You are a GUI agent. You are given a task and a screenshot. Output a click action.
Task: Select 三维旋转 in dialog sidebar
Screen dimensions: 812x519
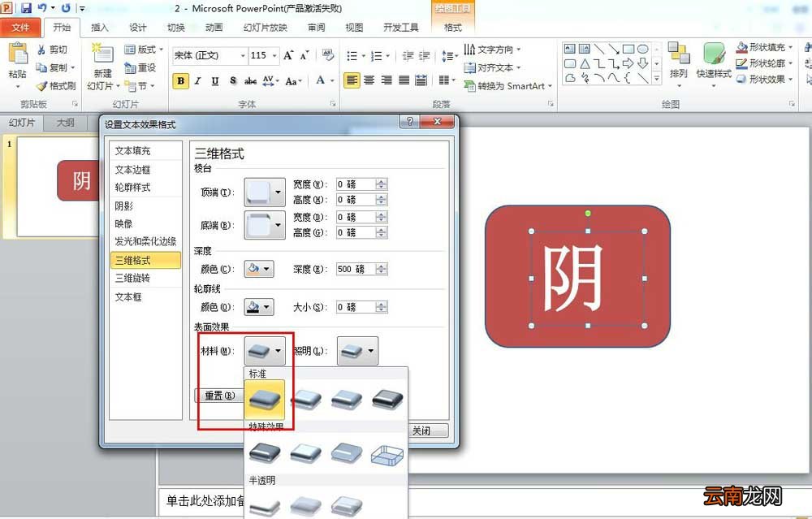(145, 278)
